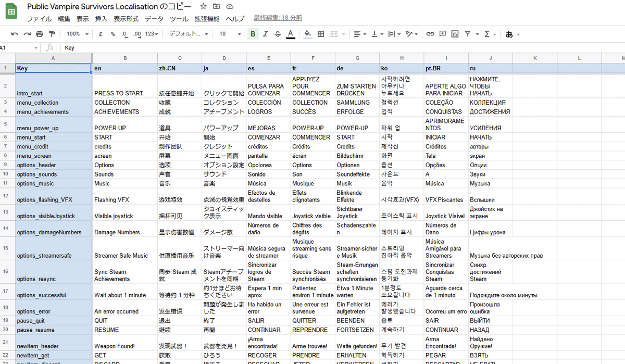Create a filter
Screen dimensions: 625x364
(468, 34)
